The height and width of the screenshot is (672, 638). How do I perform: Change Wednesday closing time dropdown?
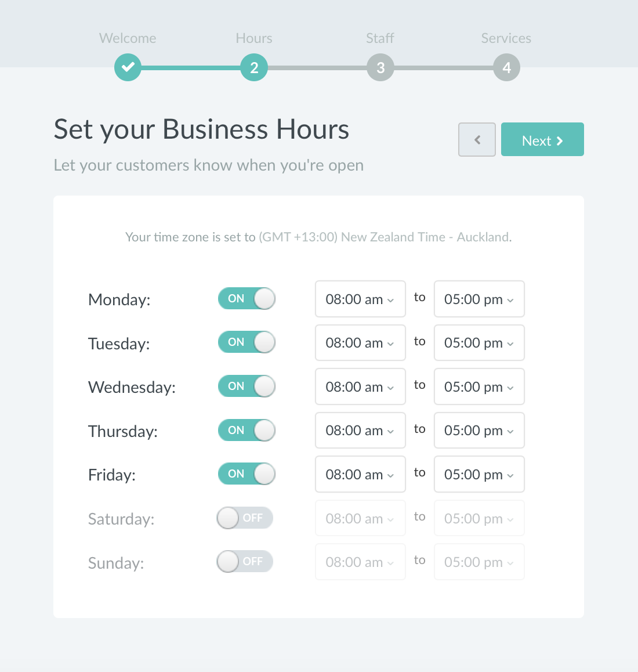coord(479,386)
